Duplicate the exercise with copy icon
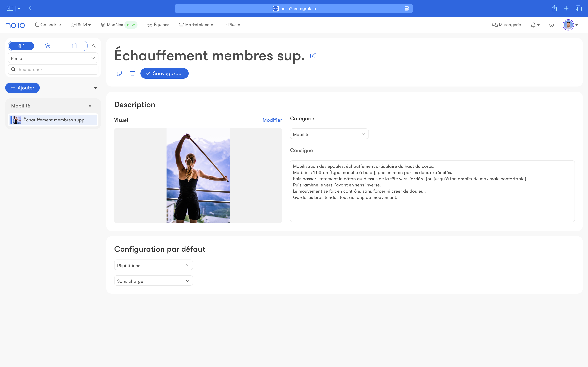Image resolution: width=588 pixels, height=367 pixels. (119, 73)
